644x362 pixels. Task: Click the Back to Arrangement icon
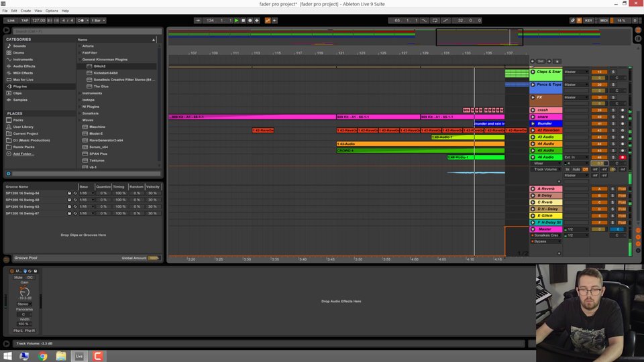point(275,20)
